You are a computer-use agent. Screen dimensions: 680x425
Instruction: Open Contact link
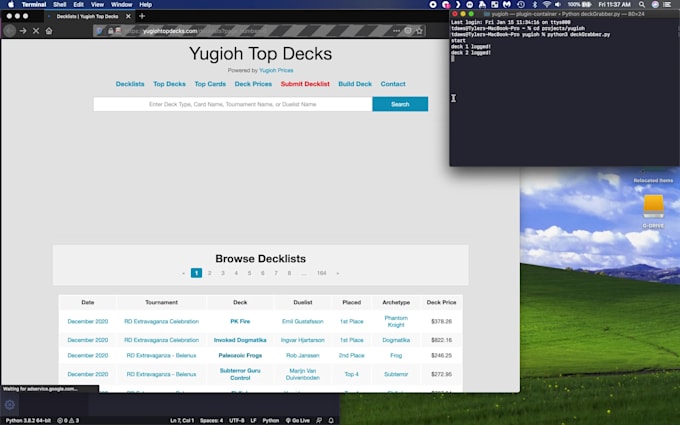click(x=393, y=84)
